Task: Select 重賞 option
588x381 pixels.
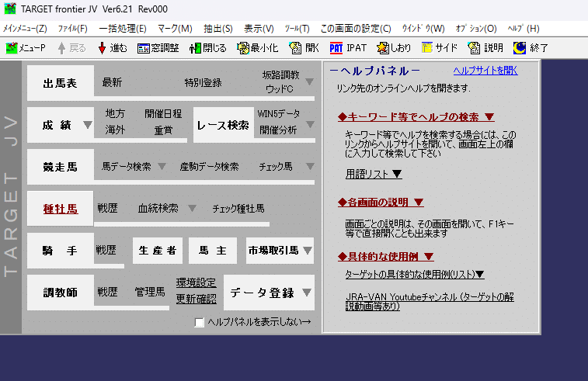Action: point(163,130)
